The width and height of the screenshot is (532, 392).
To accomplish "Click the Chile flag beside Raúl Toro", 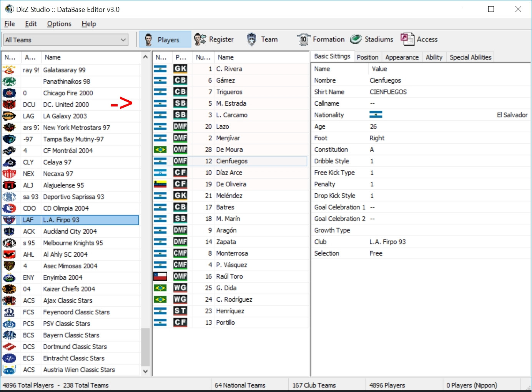I will coord(160,276).
